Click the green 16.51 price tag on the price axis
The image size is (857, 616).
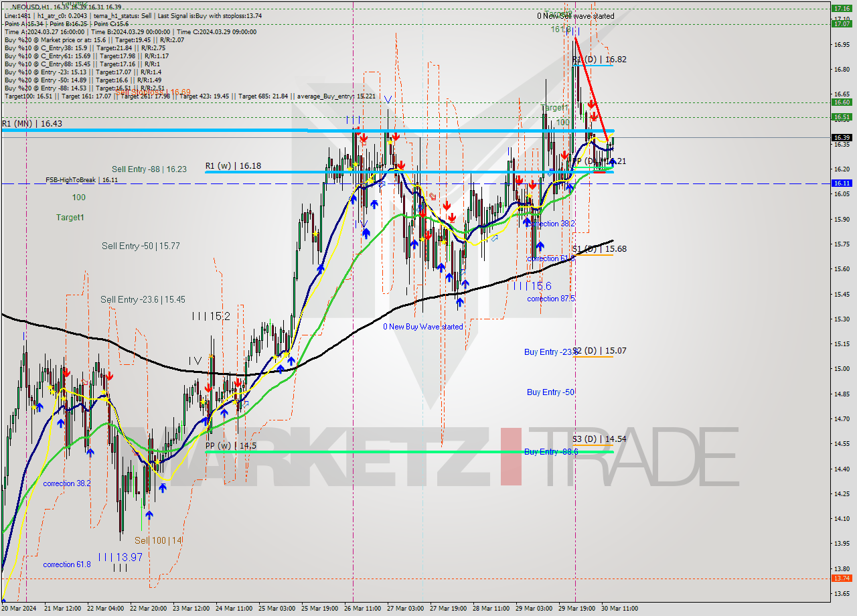pyautogui.click(x=841, y=117)
